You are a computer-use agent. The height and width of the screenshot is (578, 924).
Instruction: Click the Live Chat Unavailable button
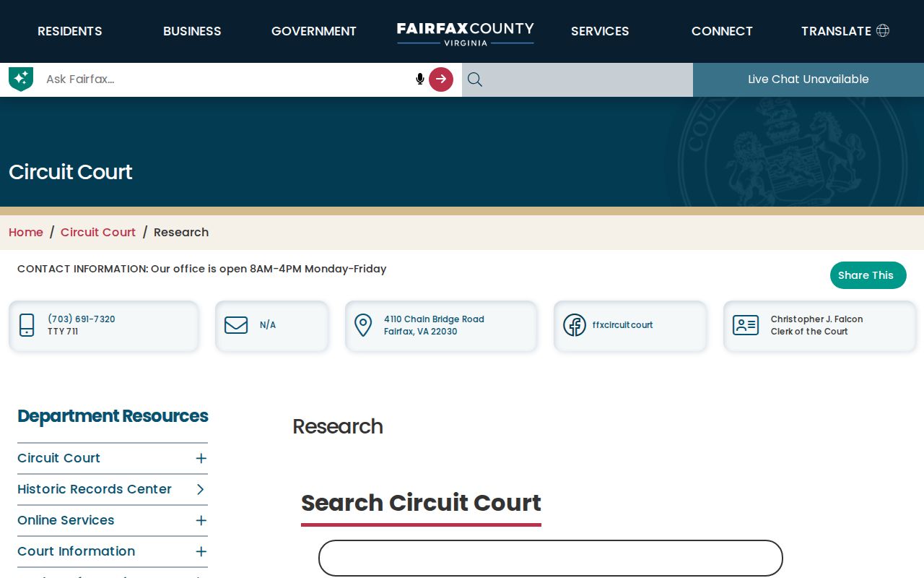[x=808, y=79]
